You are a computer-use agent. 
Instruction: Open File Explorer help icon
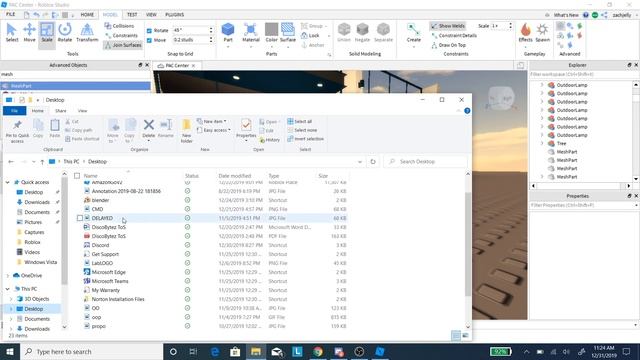pyautogui.click(x=467, y=111)
